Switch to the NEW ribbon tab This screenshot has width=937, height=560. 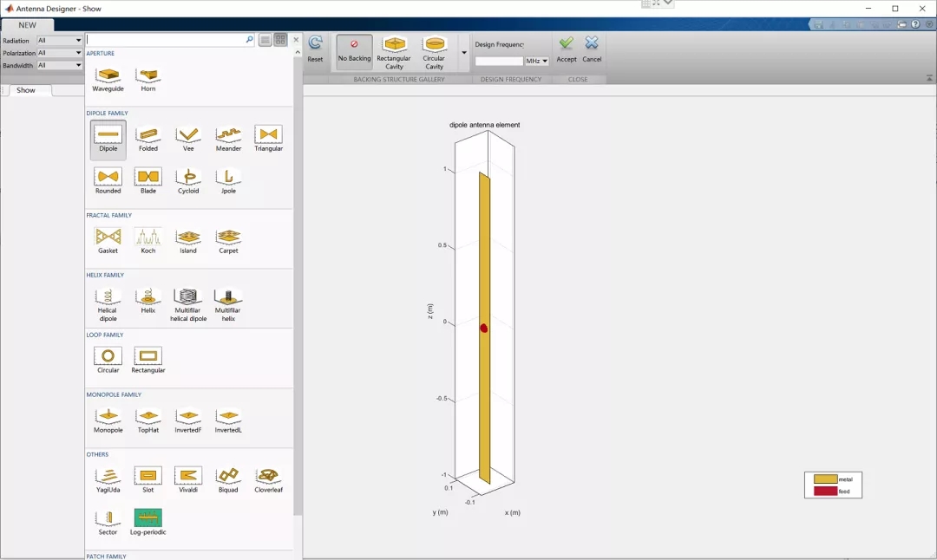pos(28,25)
